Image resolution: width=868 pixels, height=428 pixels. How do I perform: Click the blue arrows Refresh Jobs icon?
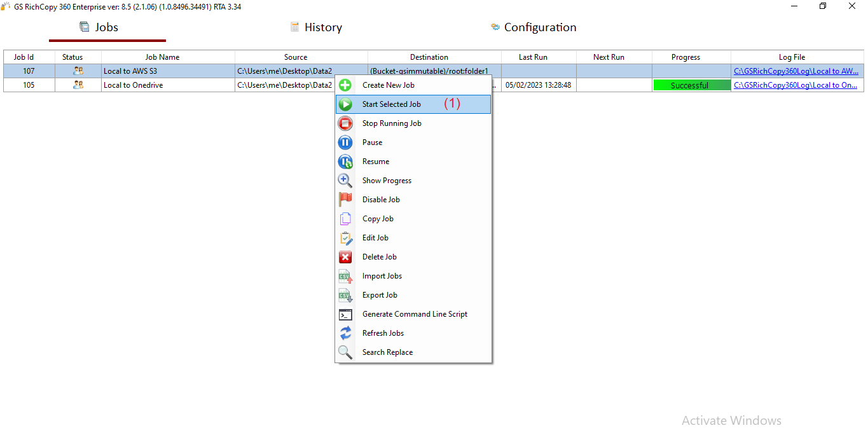tap(345, 333)
